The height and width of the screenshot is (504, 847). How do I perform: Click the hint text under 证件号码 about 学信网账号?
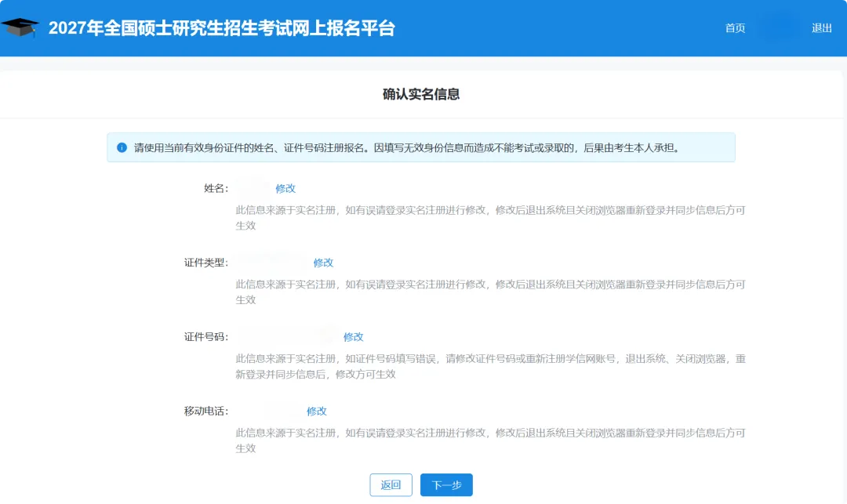490,366
